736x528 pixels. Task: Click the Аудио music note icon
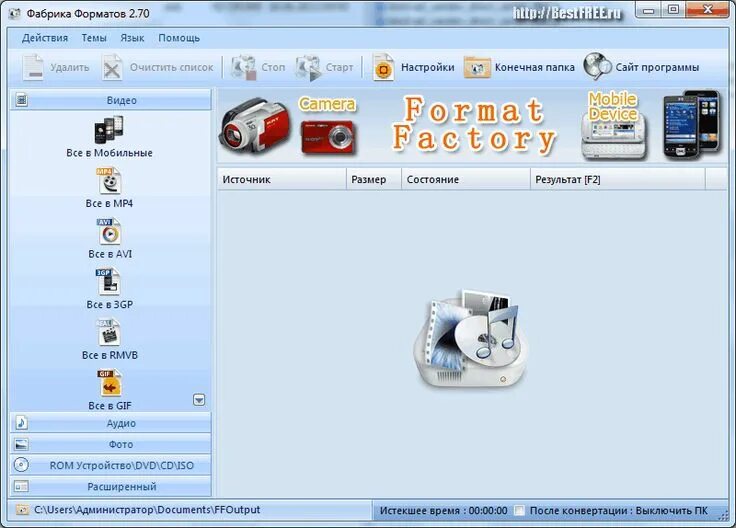click(x=22, y=423)
